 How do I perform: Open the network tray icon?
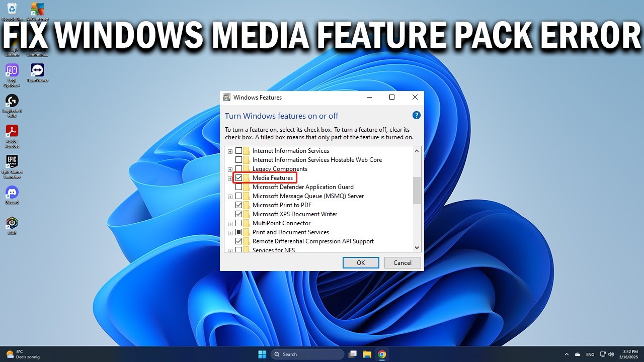tap(603, 354)
